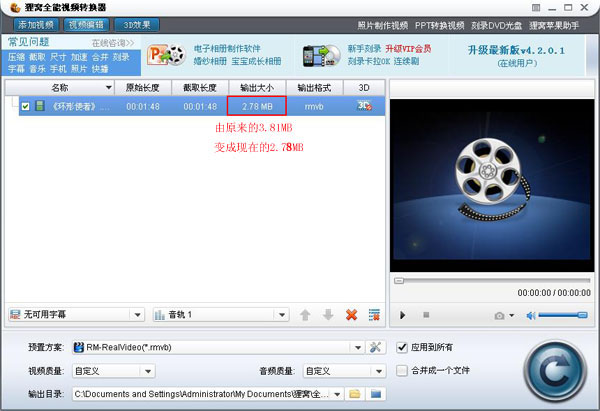Click the 截取长度 column header

[200, 88]
